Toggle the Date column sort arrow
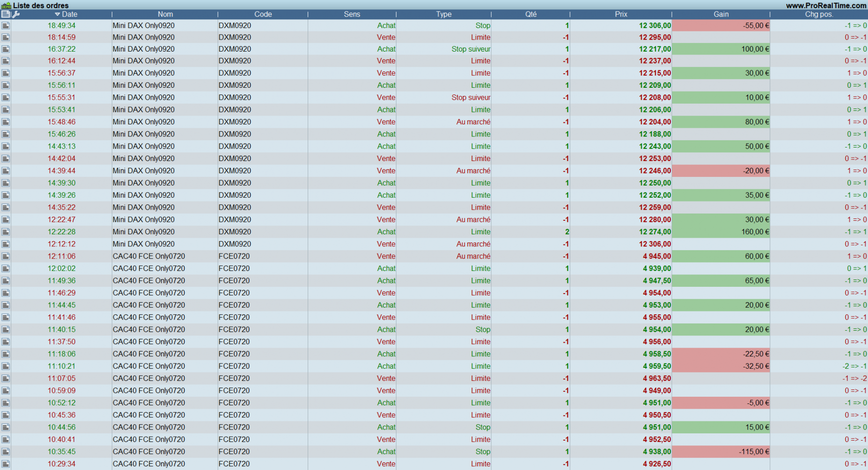Viewport: 868px width, 470px height. pyautogui.click(x=57, y=14)
